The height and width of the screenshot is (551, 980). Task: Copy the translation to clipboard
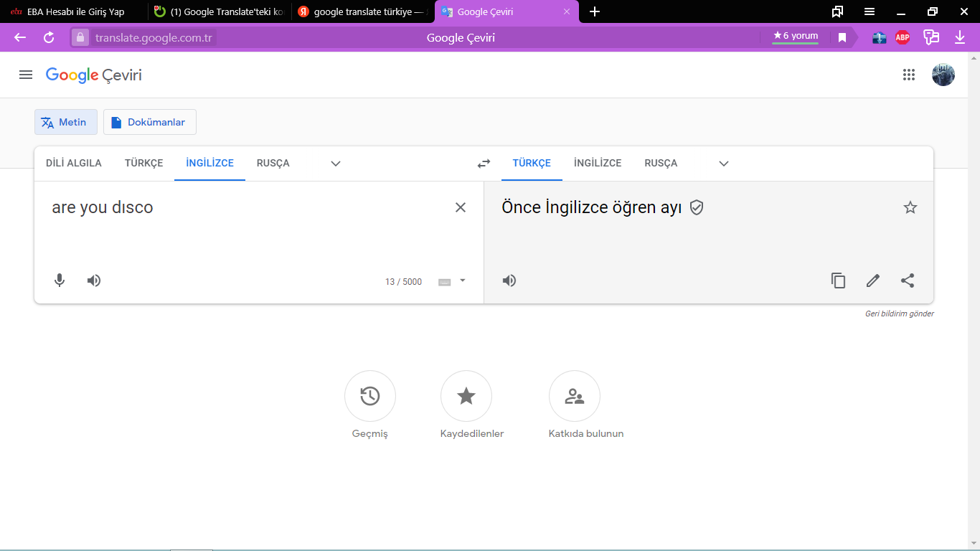pyautogui.click(x=838, y=281)
